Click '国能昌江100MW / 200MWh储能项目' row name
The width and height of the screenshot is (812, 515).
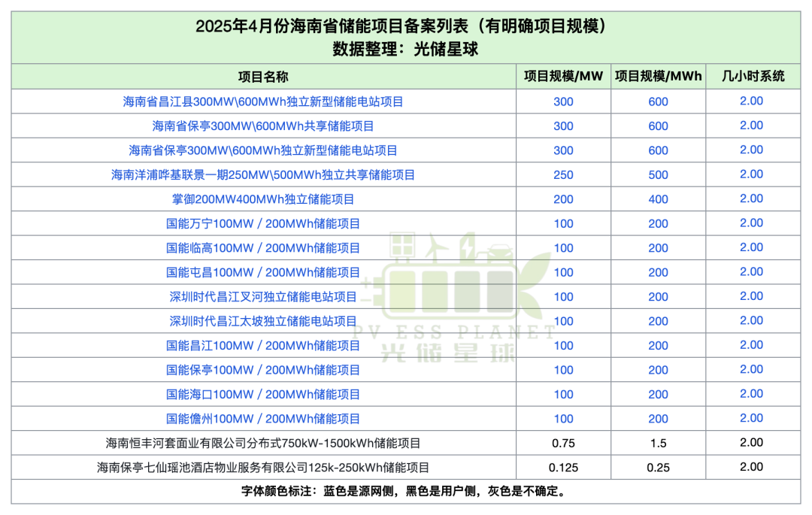click(263, 345)
